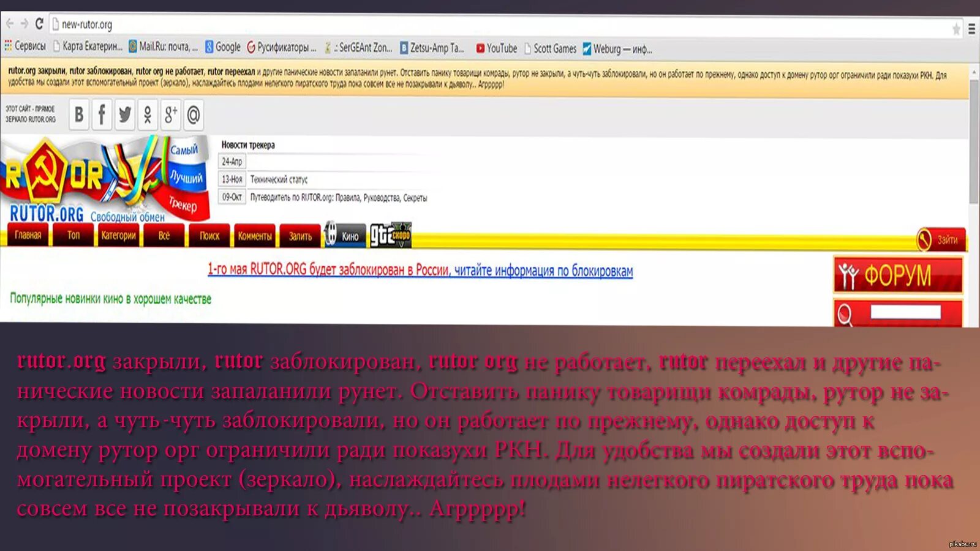Open the Русификаторы bookmark

pyautogui.click(x=282, y=47)
